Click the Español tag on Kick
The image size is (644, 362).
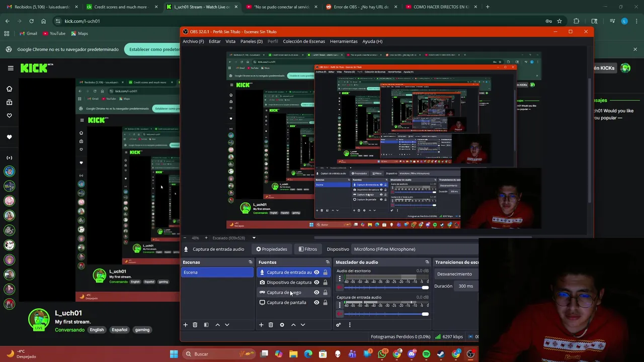coord(119,330)
